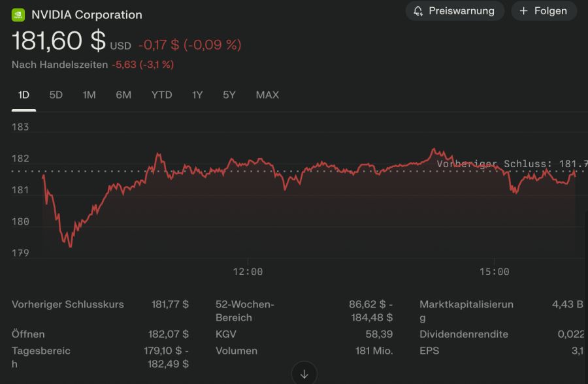Click the NVIDIA logo icon
Image resolution: width=588 pixels, height=384 pixels.
click(18, 14)
